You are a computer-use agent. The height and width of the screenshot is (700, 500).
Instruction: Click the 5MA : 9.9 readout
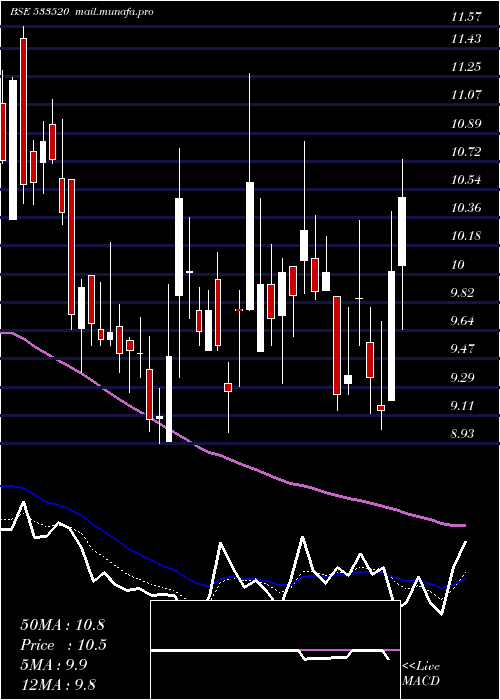(x=54, y=665)
